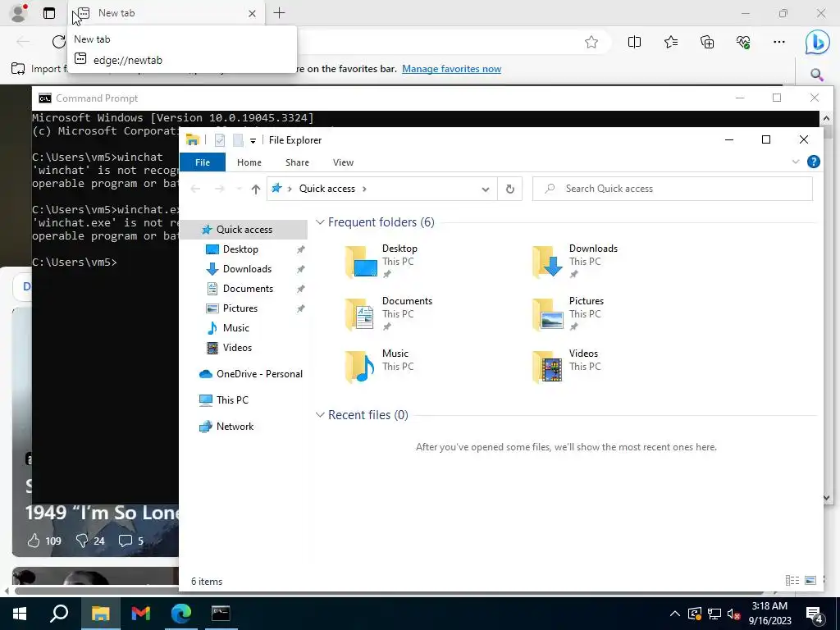Screen dimensions: 840x630
Task: Refresh the Edge page
Action: (58, 42)
